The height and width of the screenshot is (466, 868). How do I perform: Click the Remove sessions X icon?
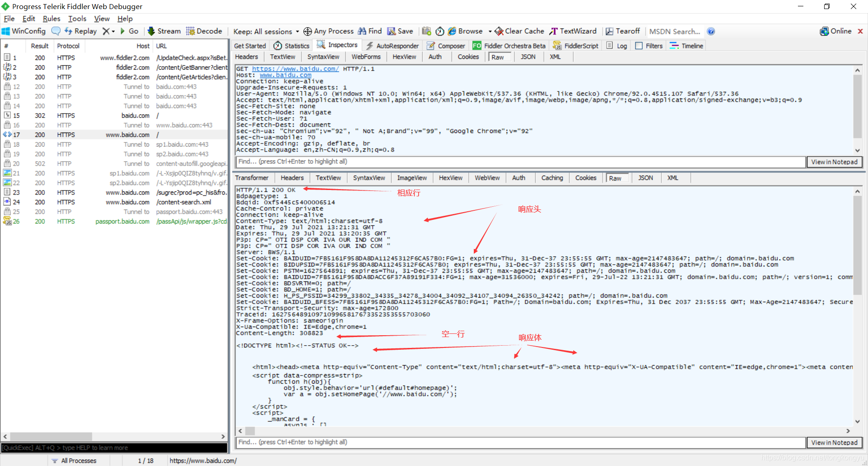pos(106,31)
